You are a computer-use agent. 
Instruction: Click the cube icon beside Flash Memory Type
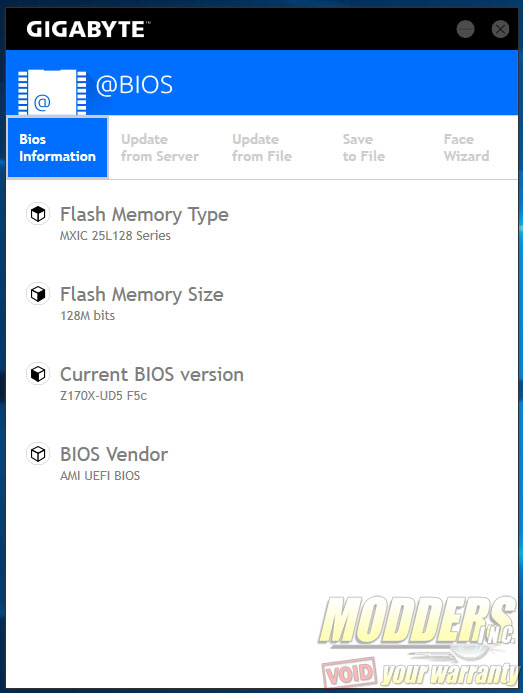pos(38,214)
